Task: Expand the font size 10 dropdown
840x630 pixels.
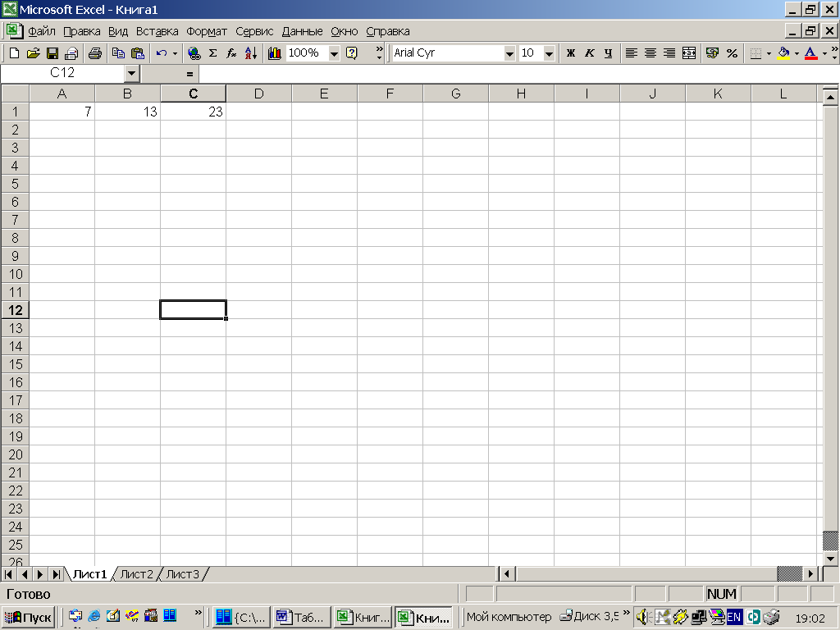Action: [x=549, y=53]
